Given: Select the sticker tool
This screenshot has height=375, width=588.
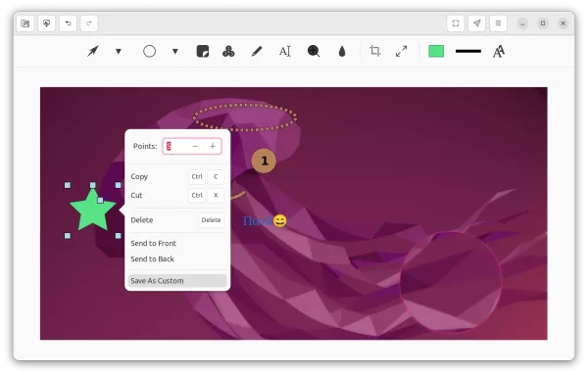Looking at the screenshot, I should click(203, 51).
